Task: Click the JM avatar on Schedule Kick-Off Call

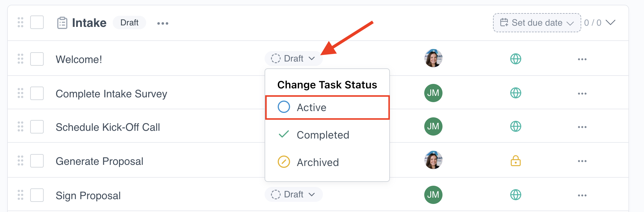Action: (x=433, y=127)
